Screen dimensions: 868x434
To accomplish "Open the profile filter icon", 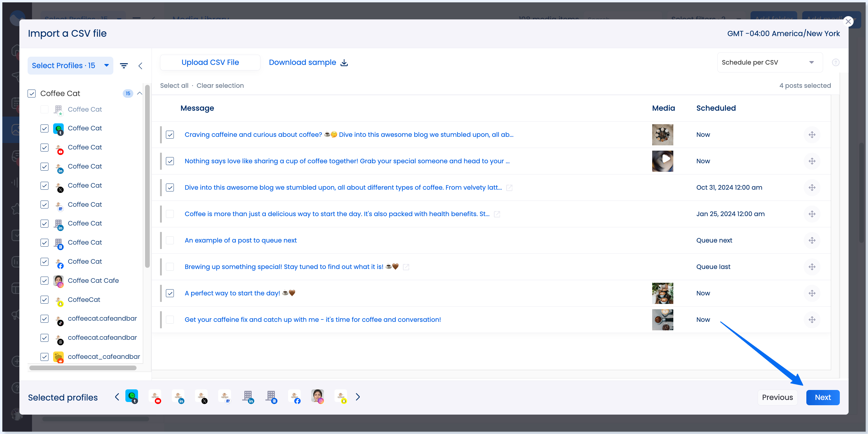I will pyautogui.click(x=124, y=66).
